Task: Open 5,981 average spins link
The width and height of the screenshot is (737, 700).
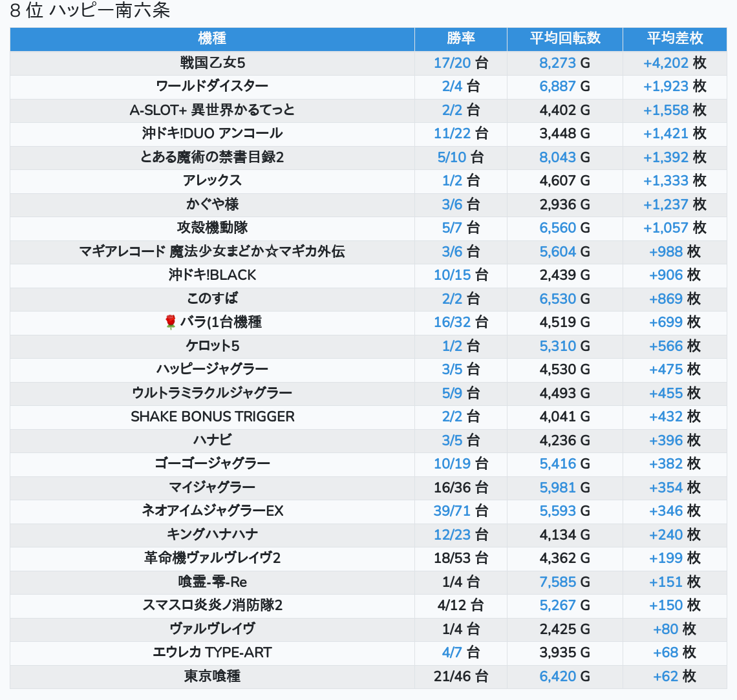Action: coord(557,487)
